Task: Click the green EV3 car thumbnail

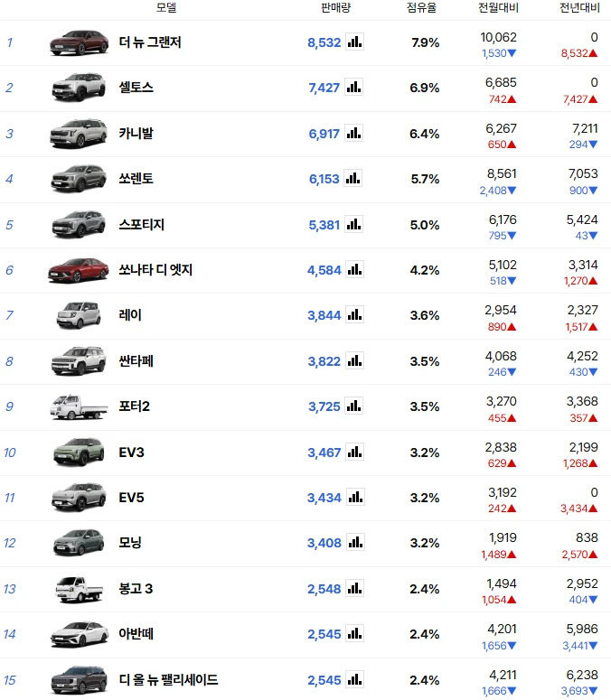Action: tap(79, 452)
